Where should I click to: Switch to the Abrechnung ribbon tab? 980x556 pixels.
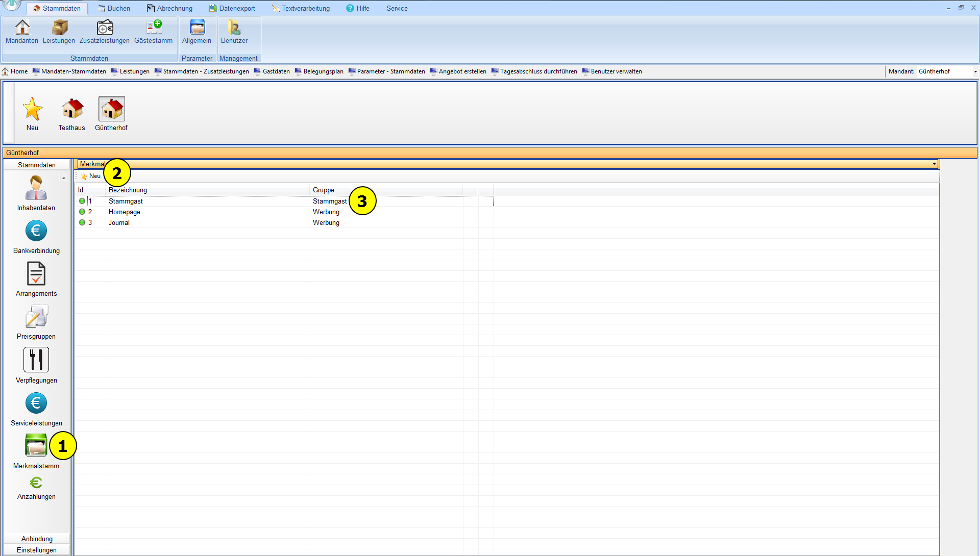[169, 8]
